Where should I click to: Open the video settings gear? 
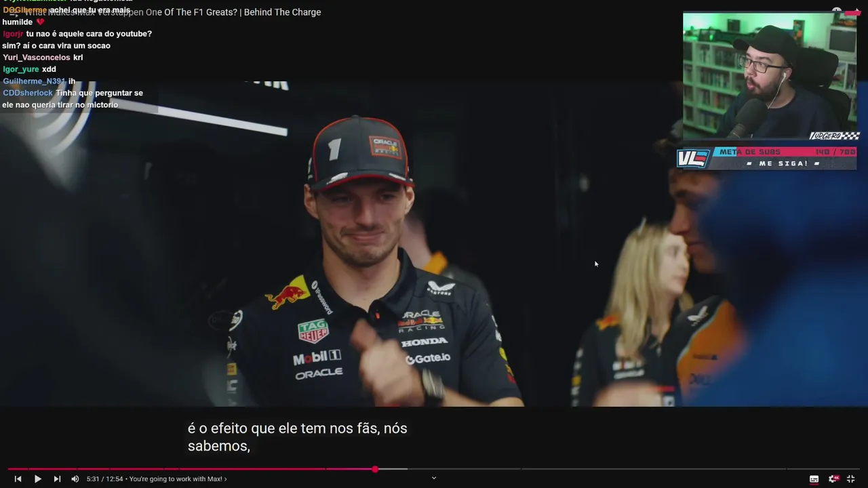click(833, 479)
